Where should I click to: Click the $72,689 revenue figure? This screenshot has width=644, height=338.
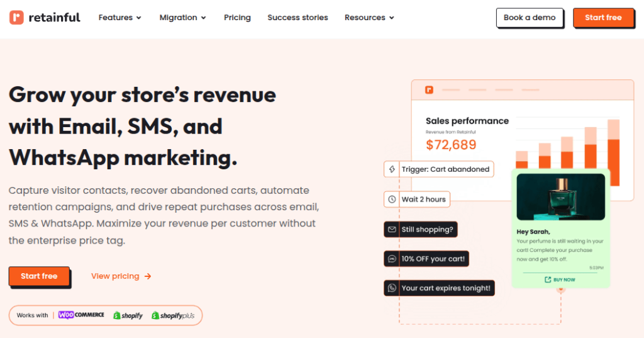(451, 145)
